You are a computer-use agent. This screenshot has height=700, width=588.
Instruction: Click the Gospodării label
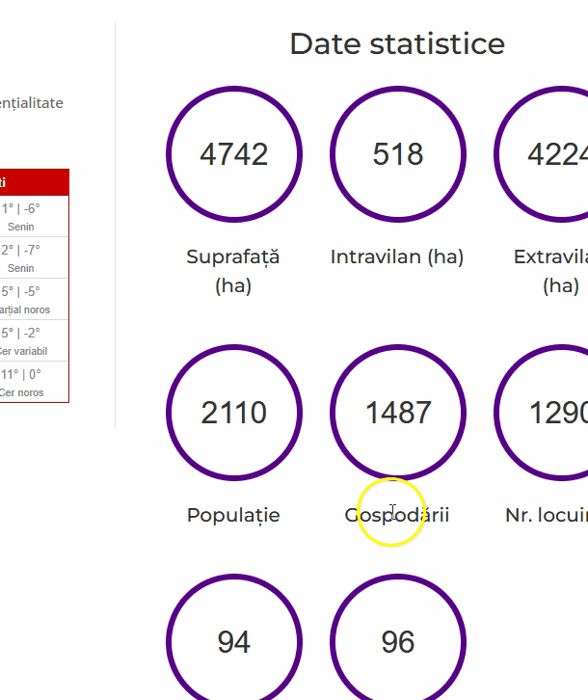coord(397,515)
